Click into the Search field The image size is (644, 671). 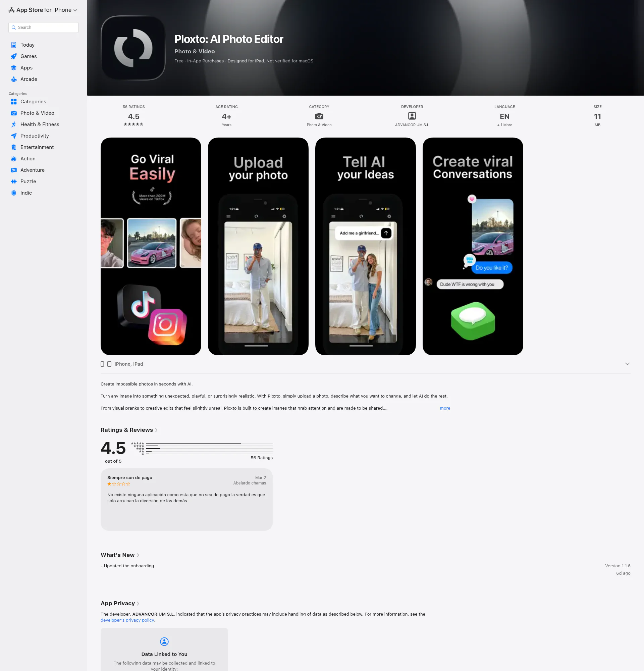44,28
